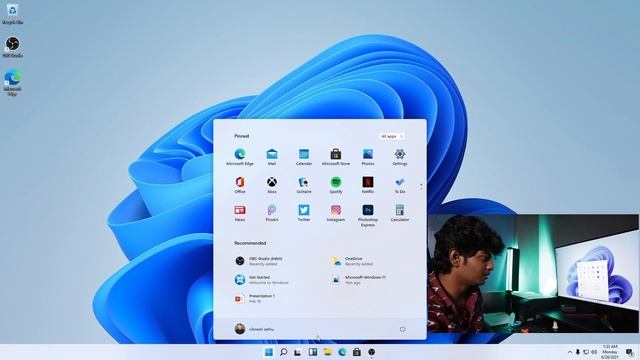Viewport: 640px width, 360px height.
Task: Open recommended OBS Studio (64bit)
Action: coord(259,261)
